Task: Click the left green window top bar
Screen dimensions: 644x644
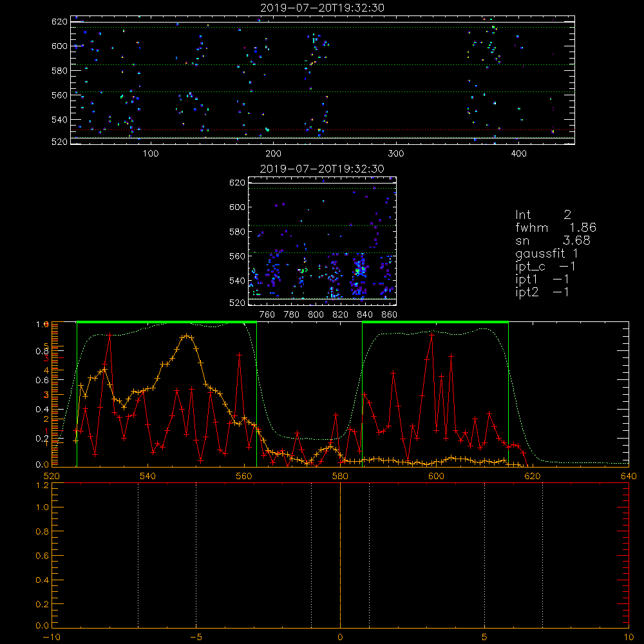Action: pyautogui.click(x=167, y=323)
